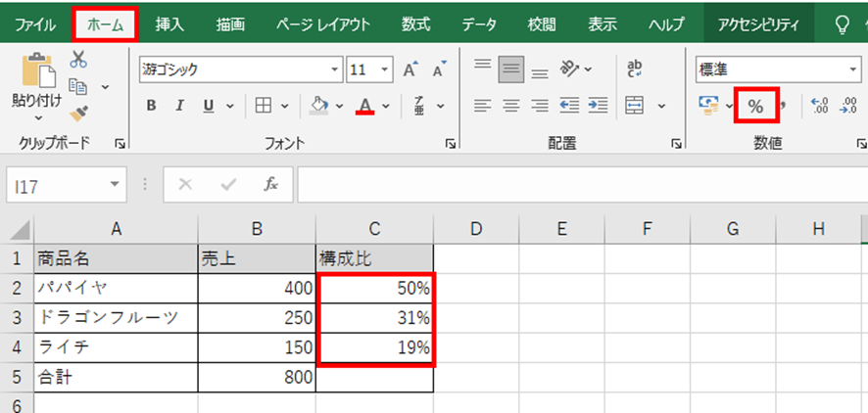Click the Percent Style button

(x=755, y=106)
